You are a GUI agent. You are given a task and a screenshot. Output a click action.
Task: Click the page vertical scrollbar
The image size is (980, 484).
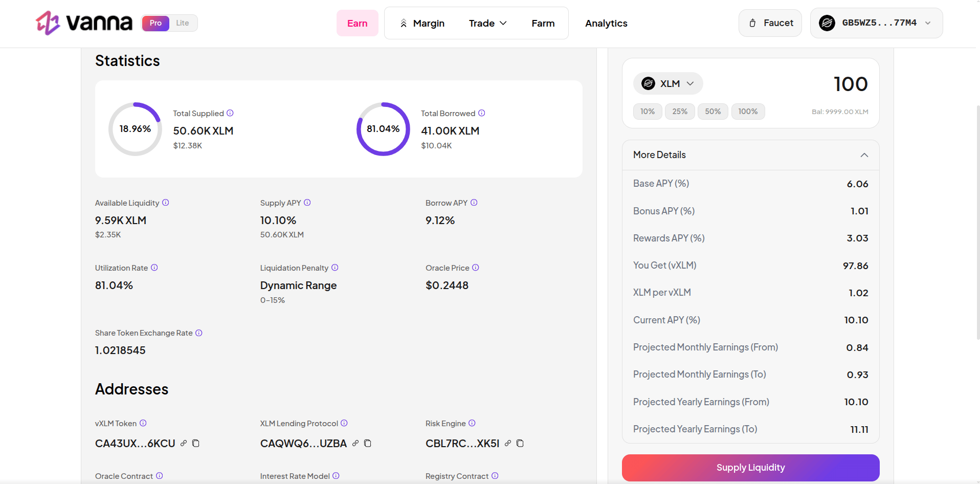click(977, 223)
